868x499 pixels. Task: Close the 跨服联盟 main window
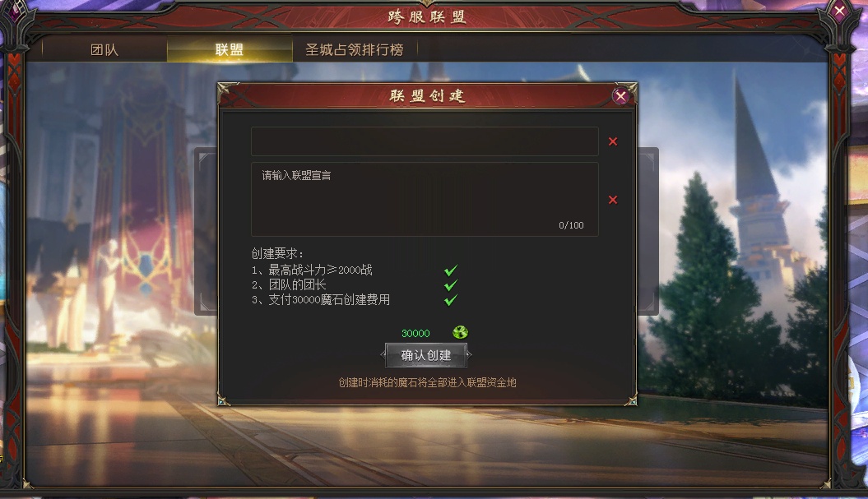[839, 11]
